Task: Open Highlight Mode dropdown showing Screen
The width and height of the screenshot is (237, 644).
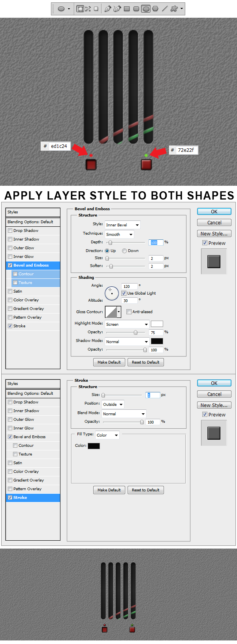Action: point(127,324)
